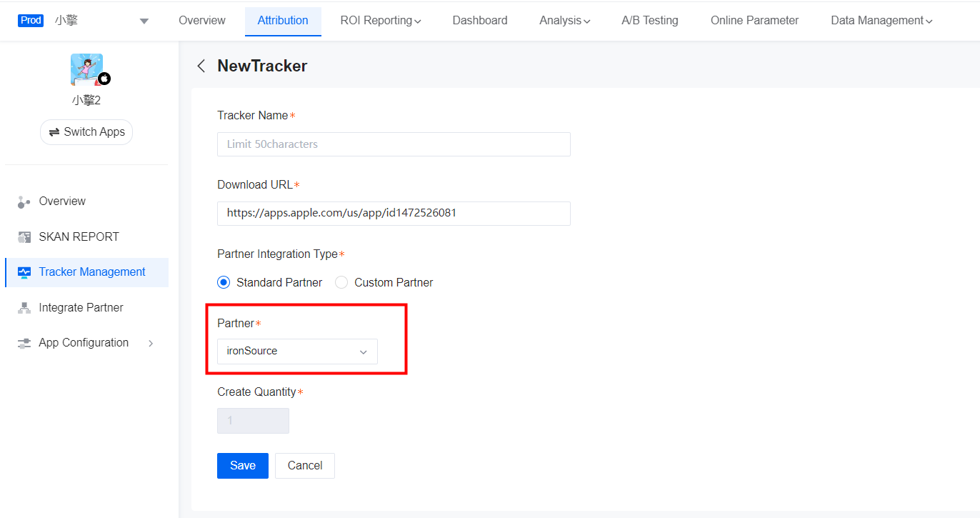
Task: Click the small badge on the app avatar
Action: coord(104,79)
